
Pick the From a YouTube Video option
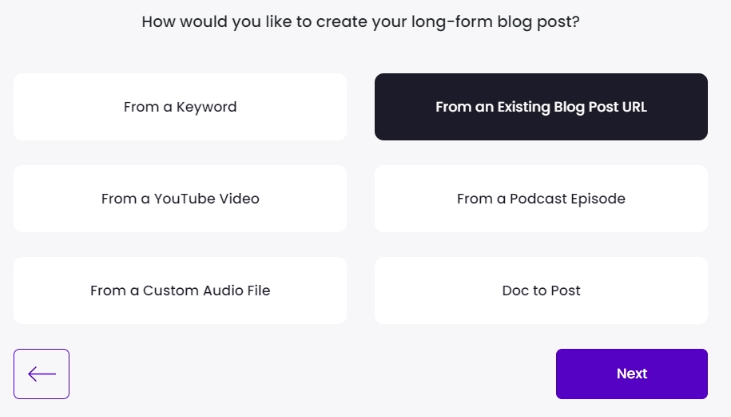point(180,199)
